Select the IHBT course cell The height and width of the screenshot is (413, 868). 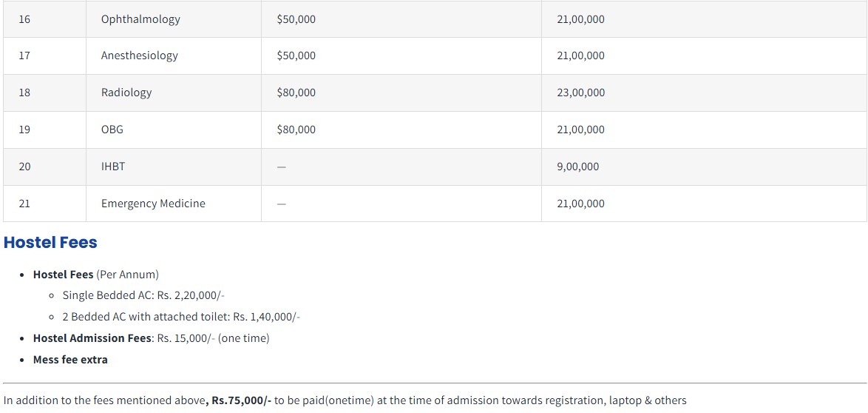click(113, 167)
